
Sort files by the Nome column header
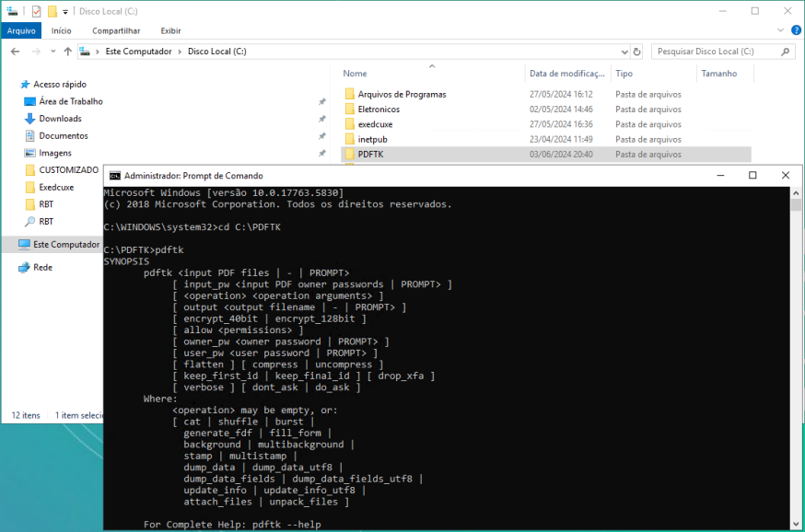[x=356, y=74]
